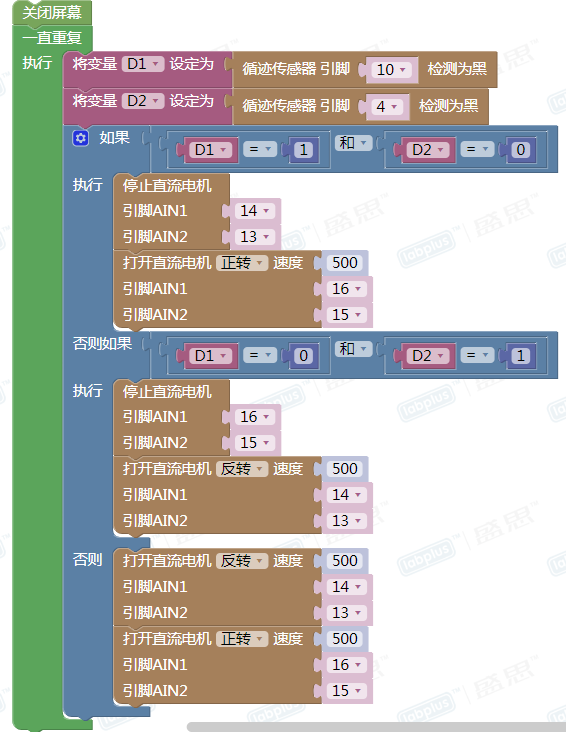566x732 pixels.
Task: Open the D1 variable dropdown in 将变量 block
Action: [x=143, y=64]
